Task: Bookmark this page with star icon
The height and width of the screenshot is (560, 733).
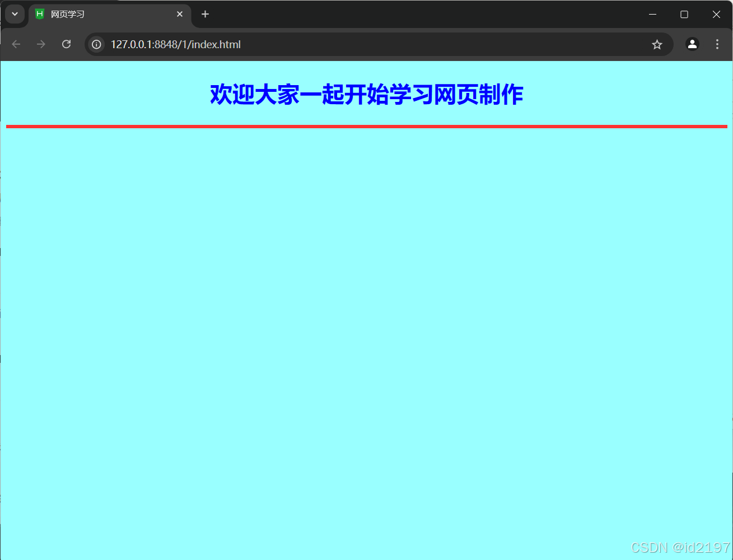Action: [657, 44]
